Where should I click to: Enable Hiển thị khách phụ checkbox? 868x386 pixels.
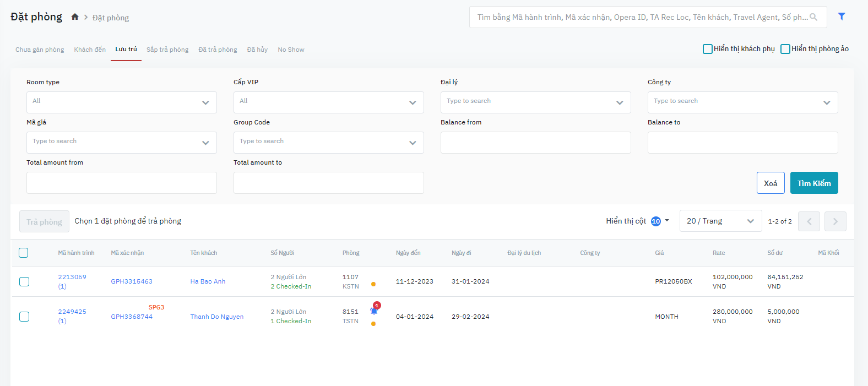tap(708, 49)
